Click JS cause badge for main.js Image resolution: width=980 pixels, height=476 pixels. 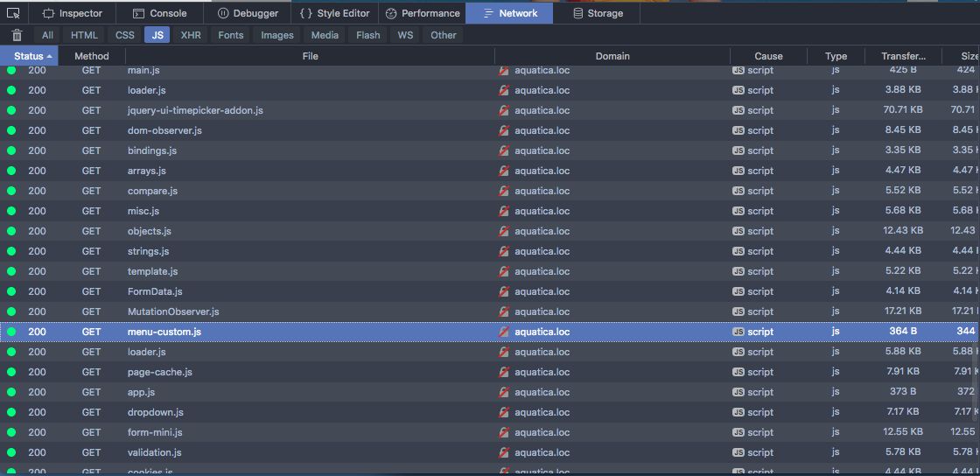click(x=738, y=70)
